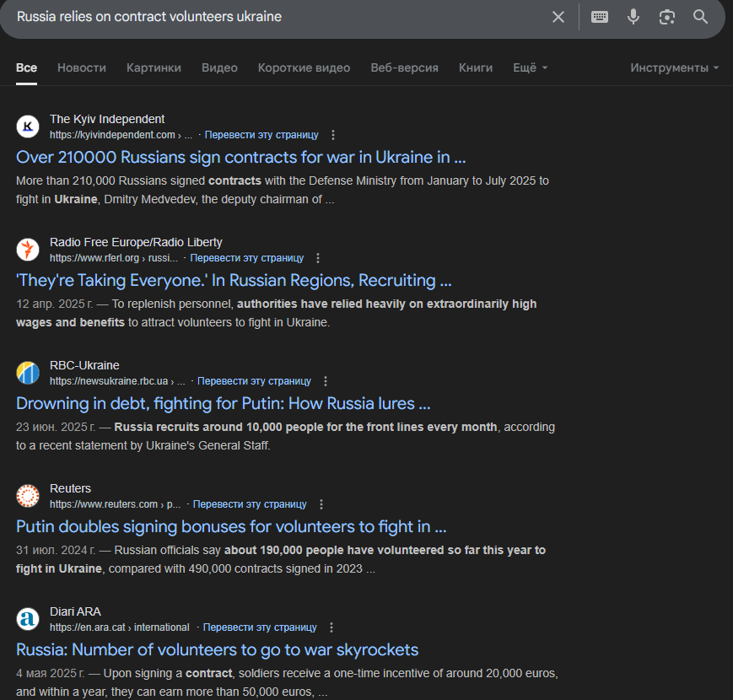Click The Kyiv Independent favicon
This screenshot has height=700, width=733.
28,127
